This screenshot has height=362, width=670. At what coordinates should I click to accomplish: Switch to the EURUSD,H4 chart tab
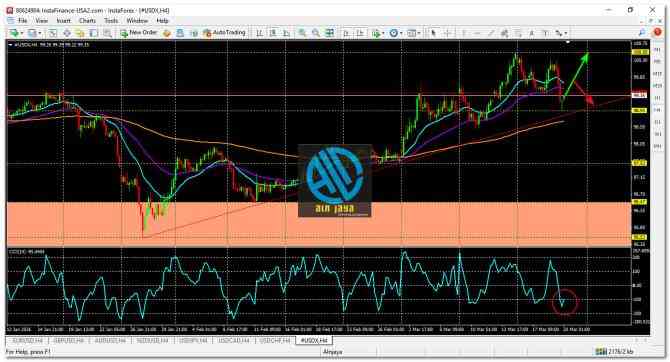pyautogui.click(x=27, y=341)
